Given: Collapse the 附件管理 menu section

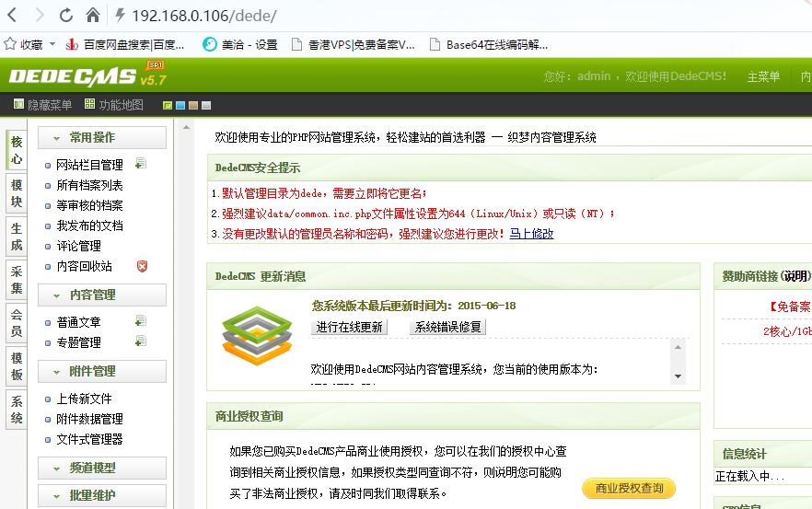Looking at the screenshot, I should pyautogui.click(x=102, y=371).
